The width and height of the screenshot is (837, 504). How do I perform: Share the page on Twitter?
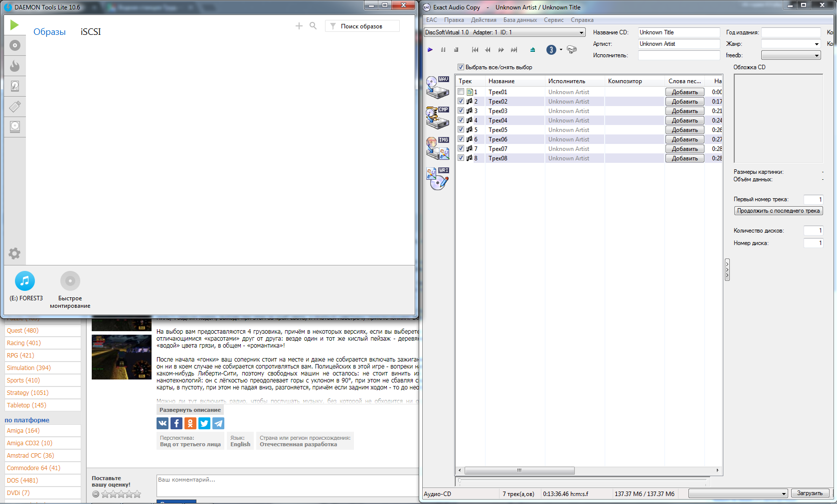click(x=204, y=423)
